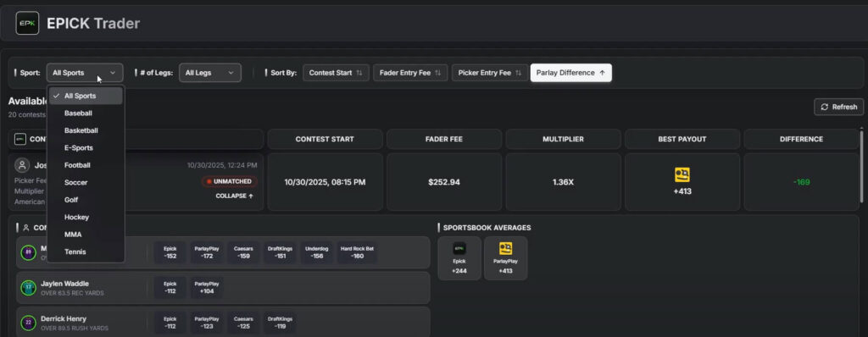Click the DIFFERENCE column header

801,139
